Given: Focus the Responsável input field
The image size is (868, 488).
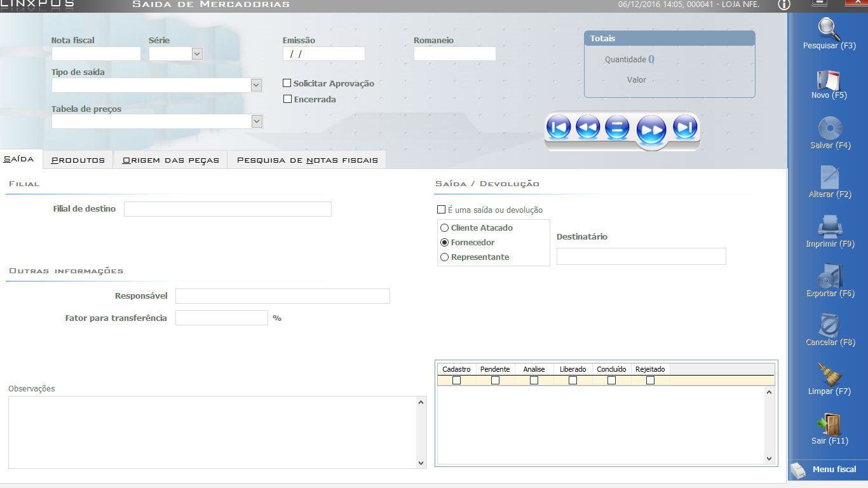Looking at the screenshot, I should pyautogui.click(x=283, y=296).
